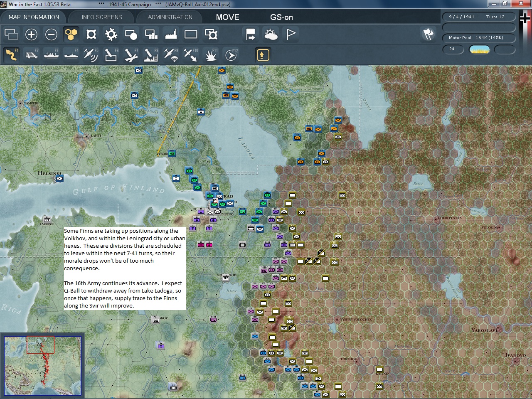Click the rectangle-with-bars icon
The image size is (532, 399).
click(151, 34)
